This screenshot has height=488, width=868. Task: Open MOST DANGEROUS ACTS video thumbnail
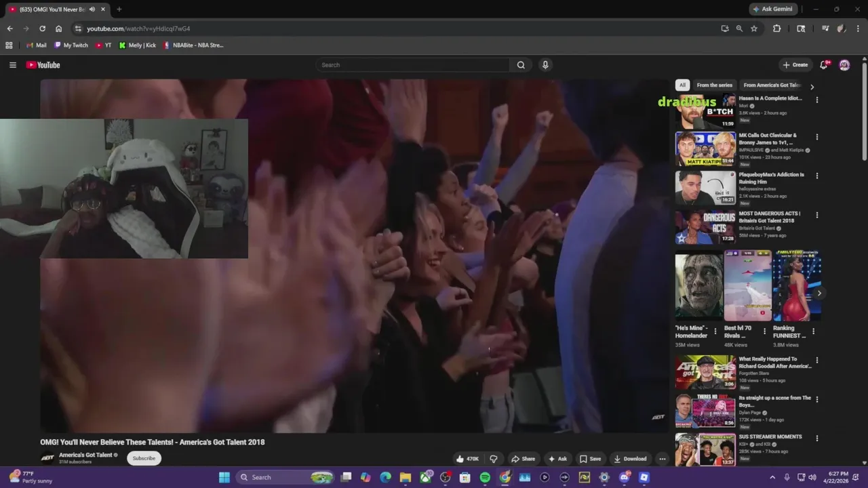[705, 228]
